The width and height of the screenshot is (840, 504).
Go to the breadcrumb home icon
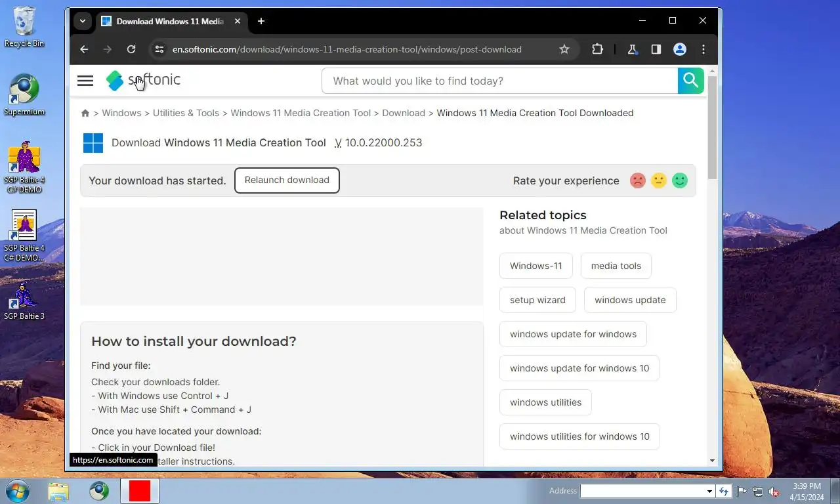[x=85, y=113]
